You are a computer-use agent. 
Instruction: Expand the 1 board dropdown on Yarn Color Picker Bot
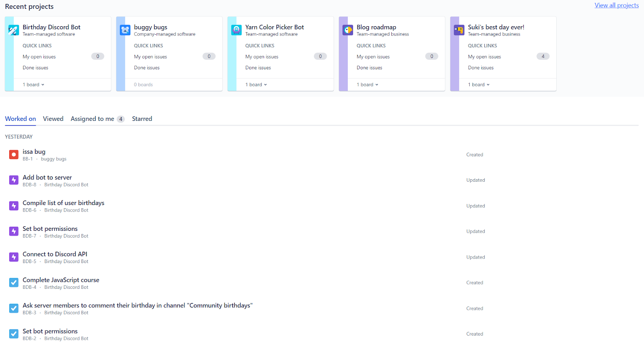256,85
